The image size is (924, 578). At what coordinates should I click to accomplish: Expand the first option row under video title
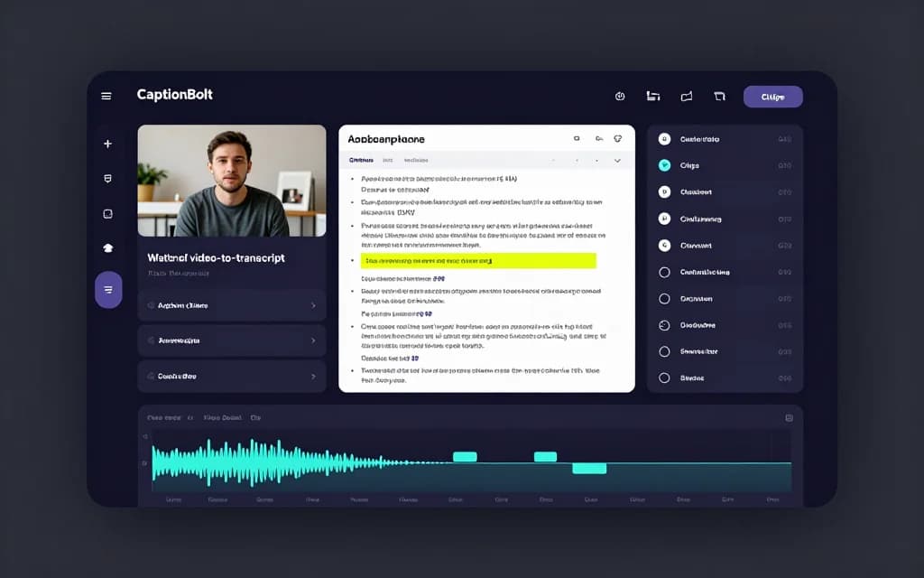232,305
